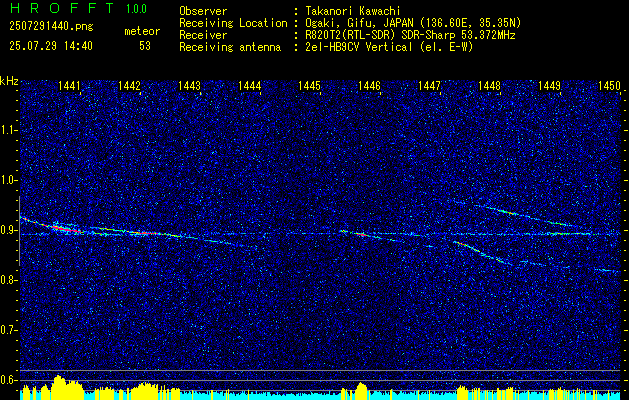Click the 1449 time marker
629x400 pixels.
point(549,86)
